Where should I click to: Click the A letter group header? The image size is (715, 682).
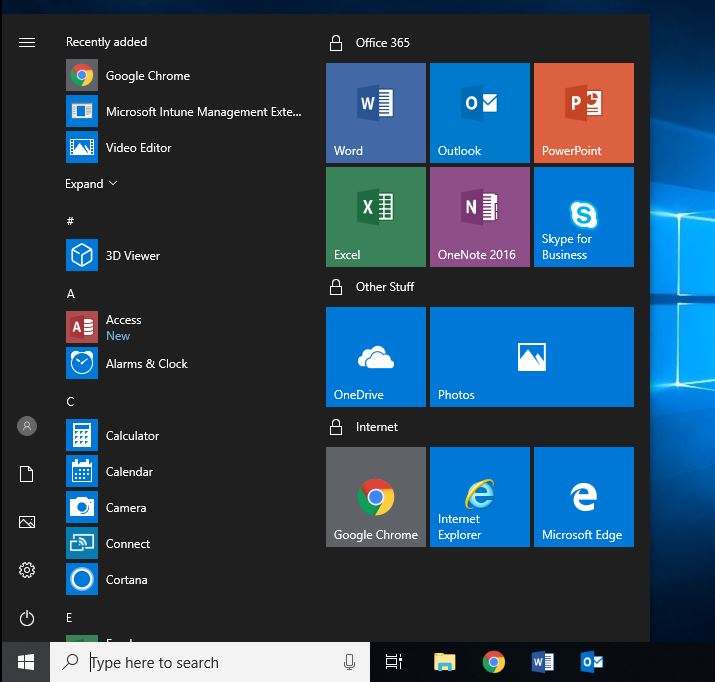71,294
